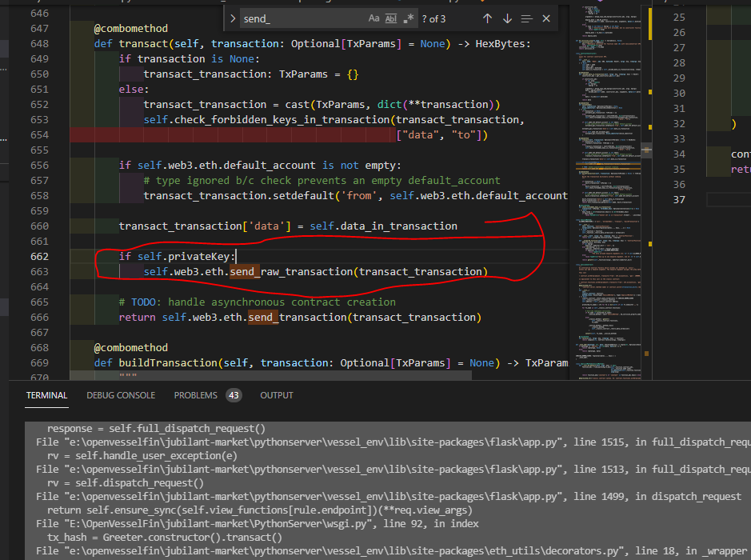Expand the replace field chevron in find widget
The height and width of the screenshot is (560, 751).
pos(233,18)
